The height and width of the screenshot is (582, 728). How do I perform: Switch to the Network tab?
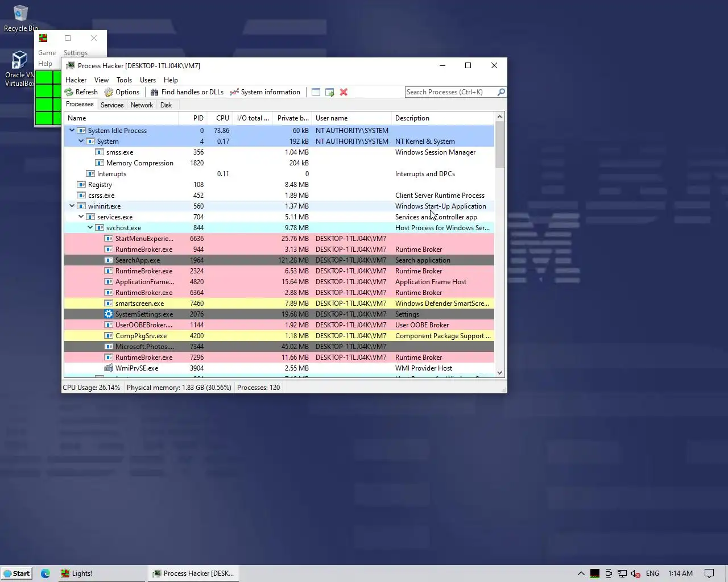point(142,105)
